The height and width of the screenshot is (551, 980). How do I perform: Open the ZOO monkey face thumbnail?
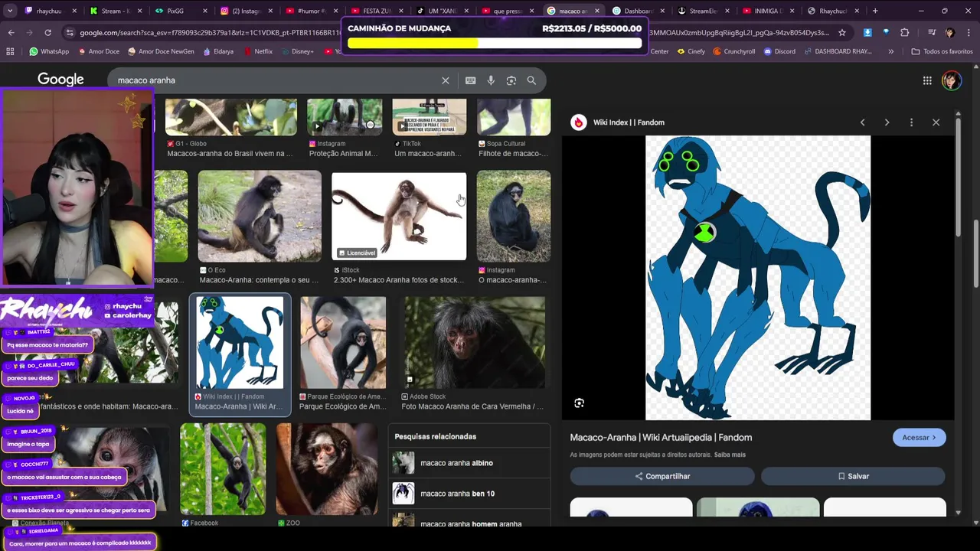(x=327, y=469)
